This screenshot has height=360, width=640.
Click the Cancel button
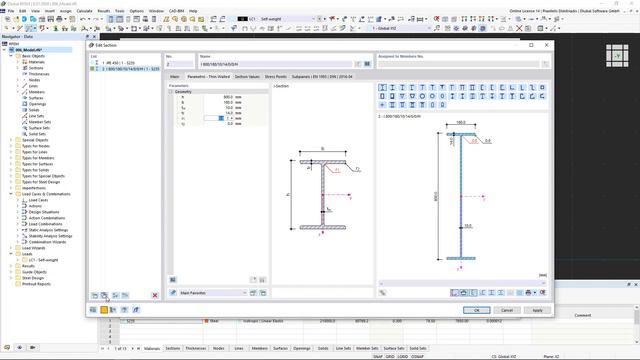coord(507,310)
